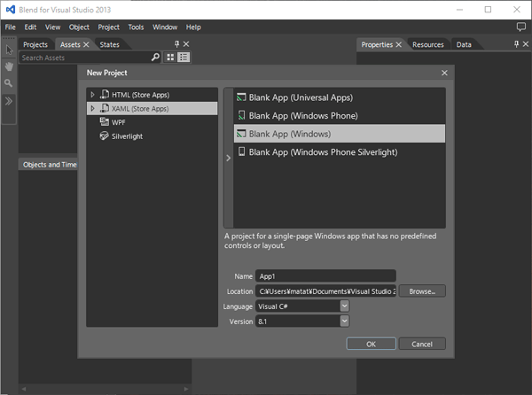532x395 pixels.
Task: Click the Visual Studio logo icon
Action: [11, 10]
